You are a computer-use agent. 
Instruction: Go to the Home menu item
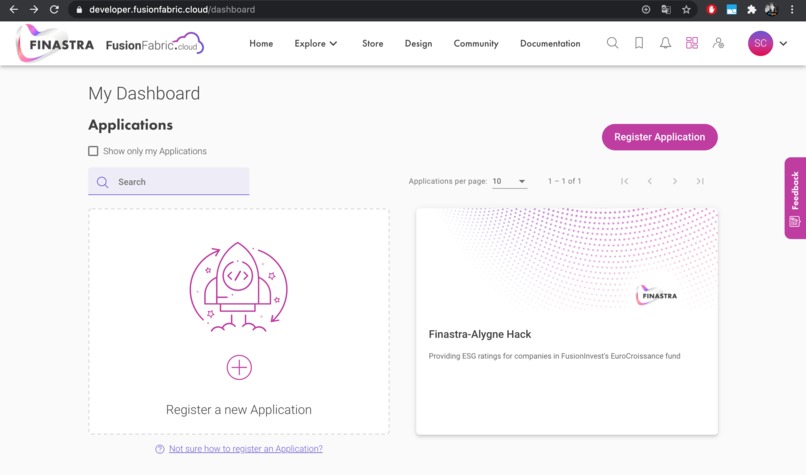point(261,44)
